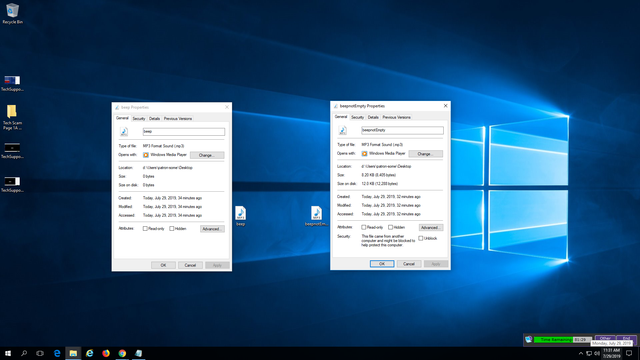The width and height of the screenshot is (640, 360).
Task: Switch to the Details tab in the beepnotEmpty Properties window
Action: pos(373,118)
